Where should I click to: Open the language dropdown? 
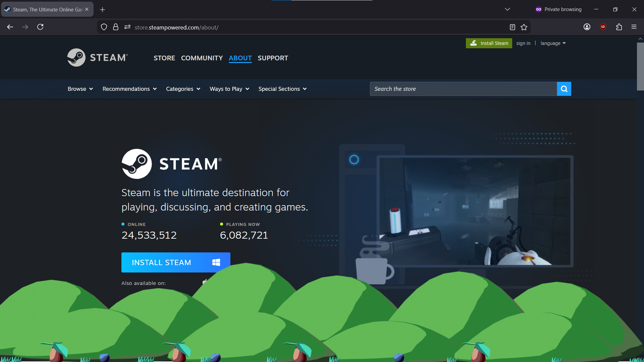[x=552, y=43]
